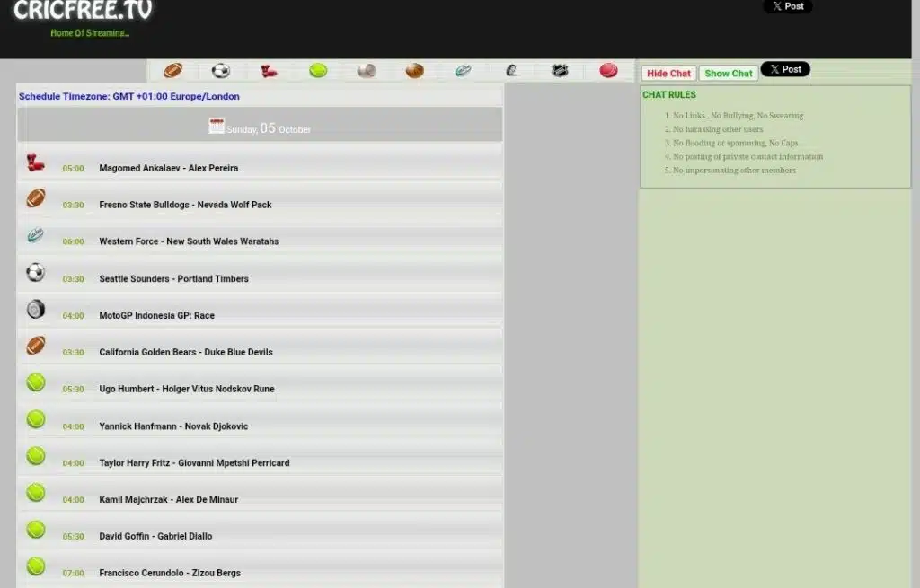Click the Schedule Timezone GMT +01:00 text
Screen dimensions: 920x588
click(129, 96)
